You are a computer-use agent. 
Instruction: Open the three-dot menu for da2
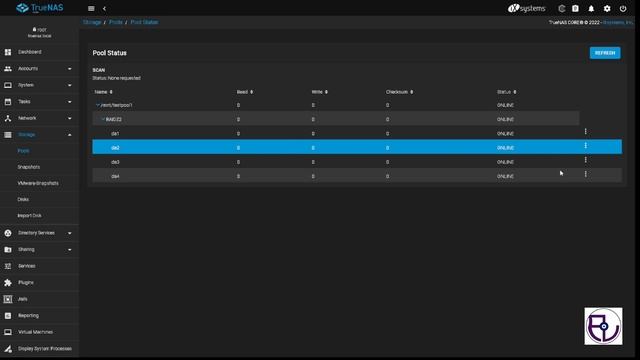[585, 146]
